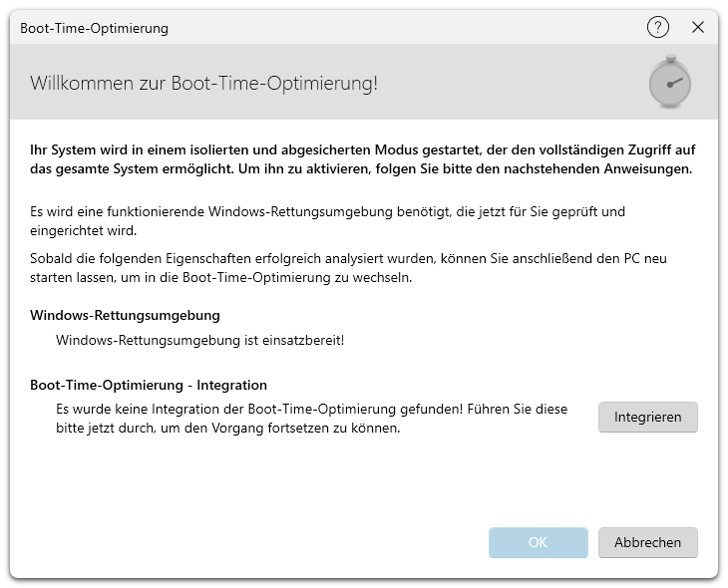This screenshot has height=588, width=728.
Task: Click the title bar text Boot-Time-Optimierung
Action: click(x=94, y=28)
